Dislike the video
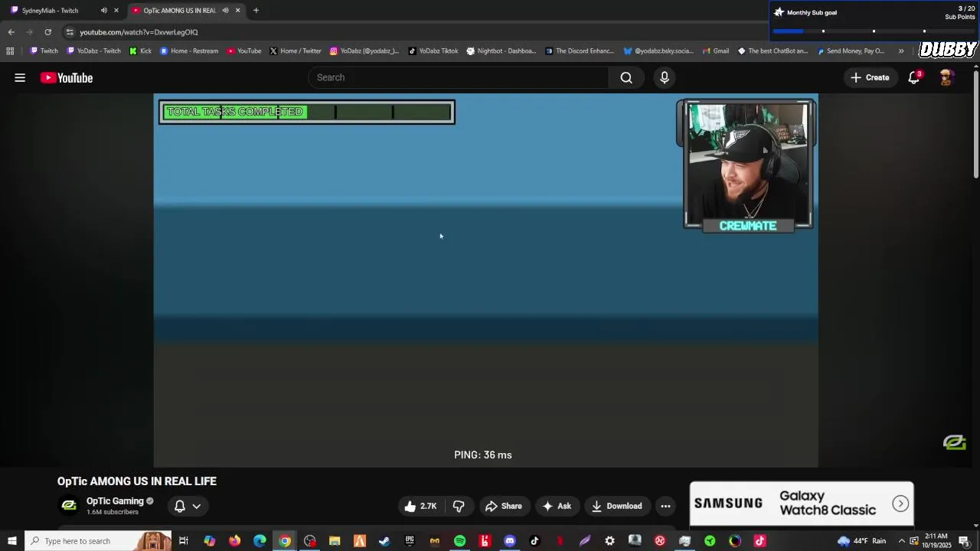The height and width of the screenshot is (551, 980). point(459,506)
